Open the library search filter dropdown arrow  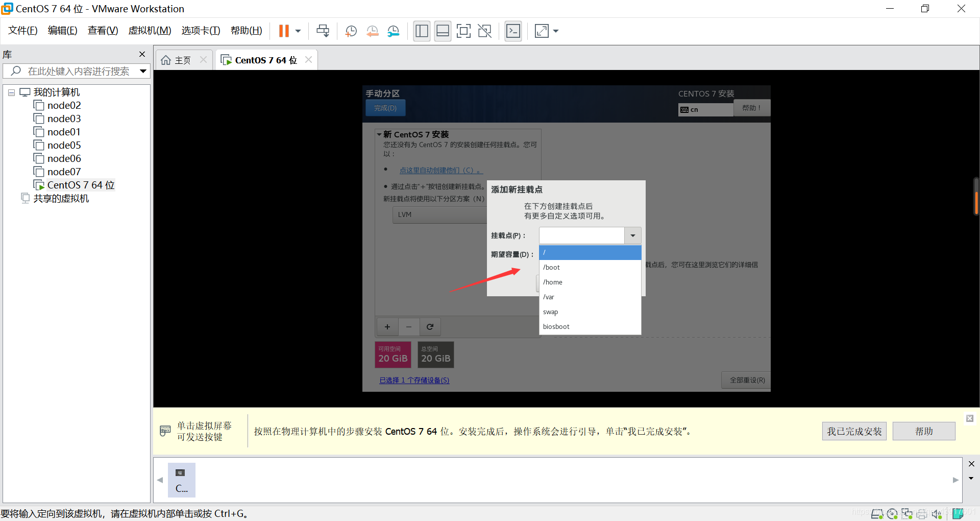point(143,71)
